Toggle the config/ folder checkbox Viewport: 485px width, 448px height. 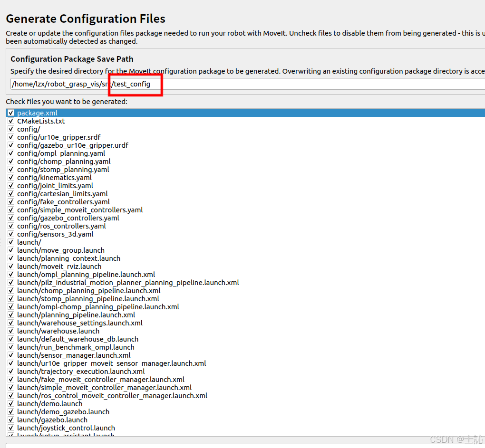point(11,129)
